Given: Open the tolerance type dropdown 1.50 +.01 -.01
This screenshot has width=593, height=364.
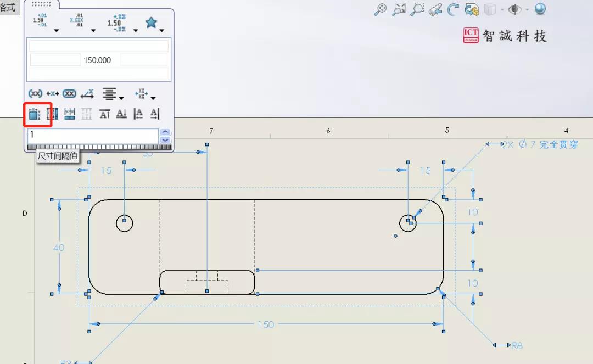Looking at the screenshot, I should (x=57, y=31).
